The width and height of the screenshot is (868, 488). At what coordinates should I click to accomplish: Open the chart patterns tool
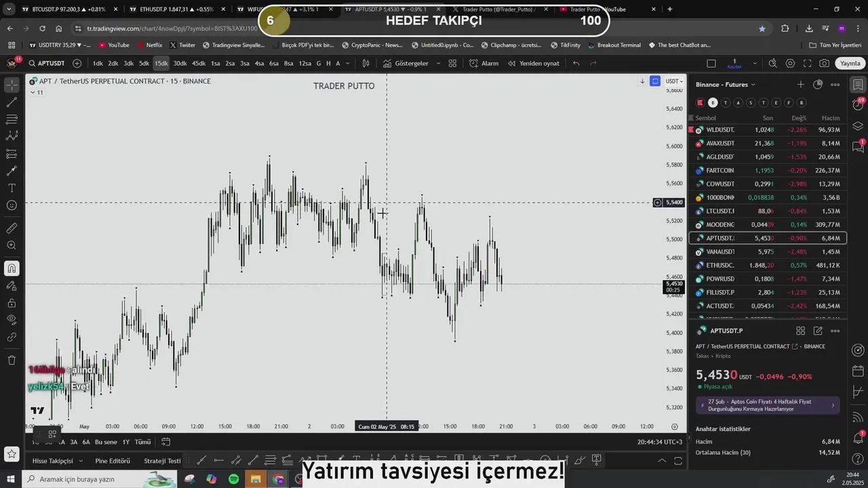[x=12, y=136]
